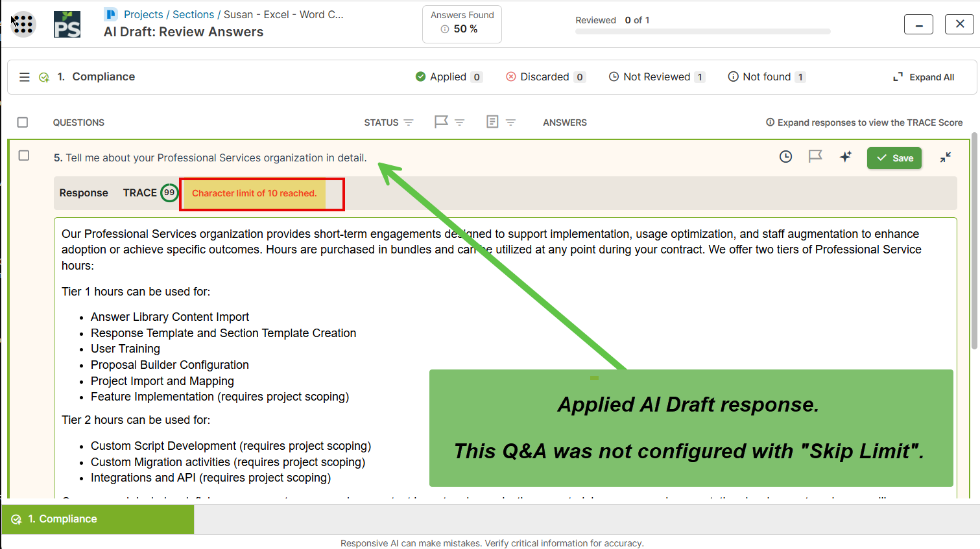Click the '1. Compliance' section heading
980x549 pixels.
point(96,76)
